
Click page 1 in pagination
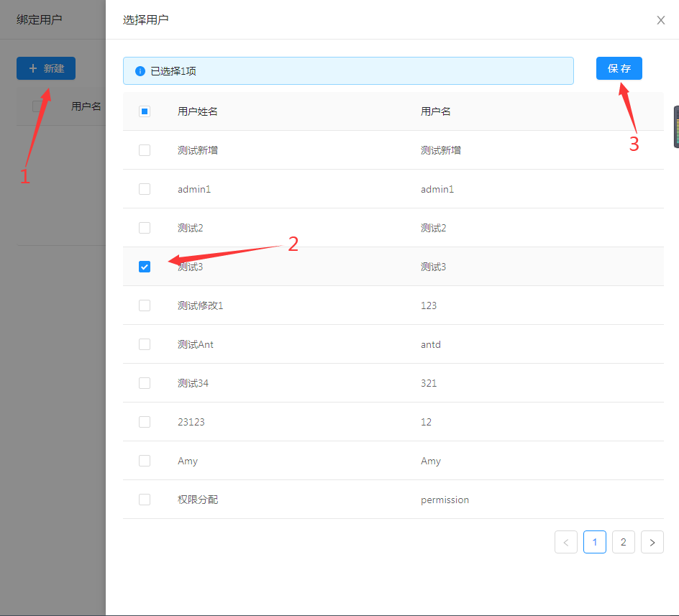click(594, 543)
